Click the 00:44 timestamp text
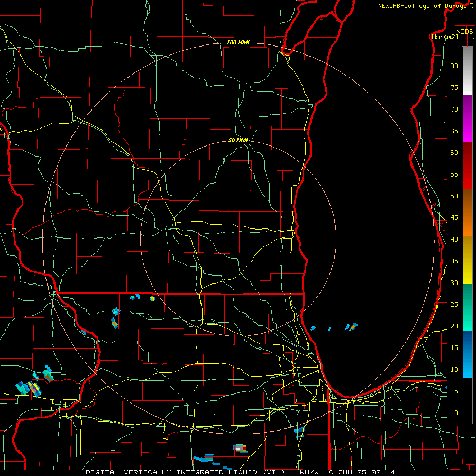Viewport: 476px width, 476px height. click(383, 472)
